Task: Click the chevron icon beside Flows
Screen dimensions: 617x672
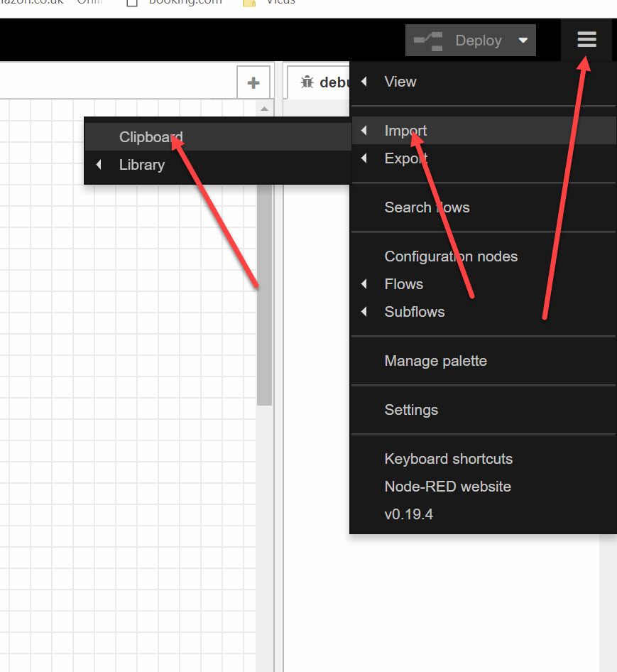Action: pyautogui.click(x=364, y=284)
